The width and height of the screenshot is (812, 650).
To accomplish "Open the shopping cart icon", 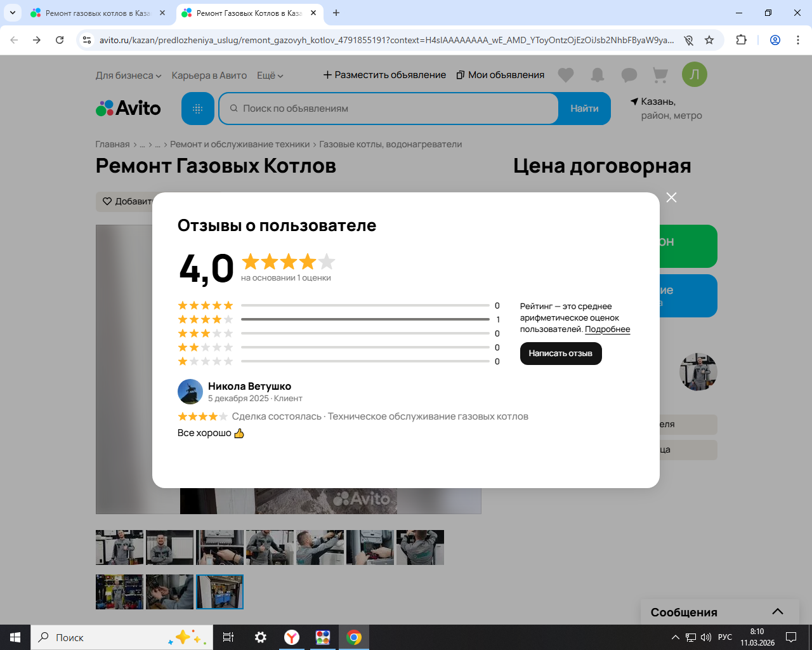I will (x=660, y=75).
